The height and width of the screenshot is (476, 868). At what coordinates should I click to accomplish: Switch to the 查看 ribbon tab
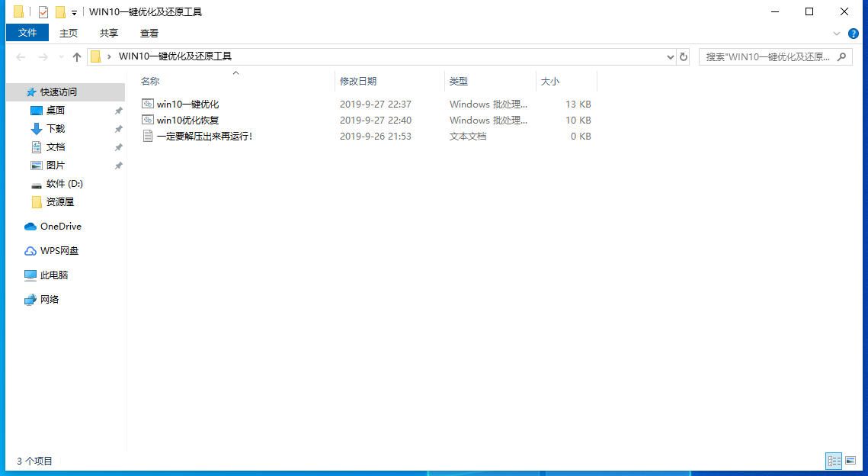(x=149, y=34)
